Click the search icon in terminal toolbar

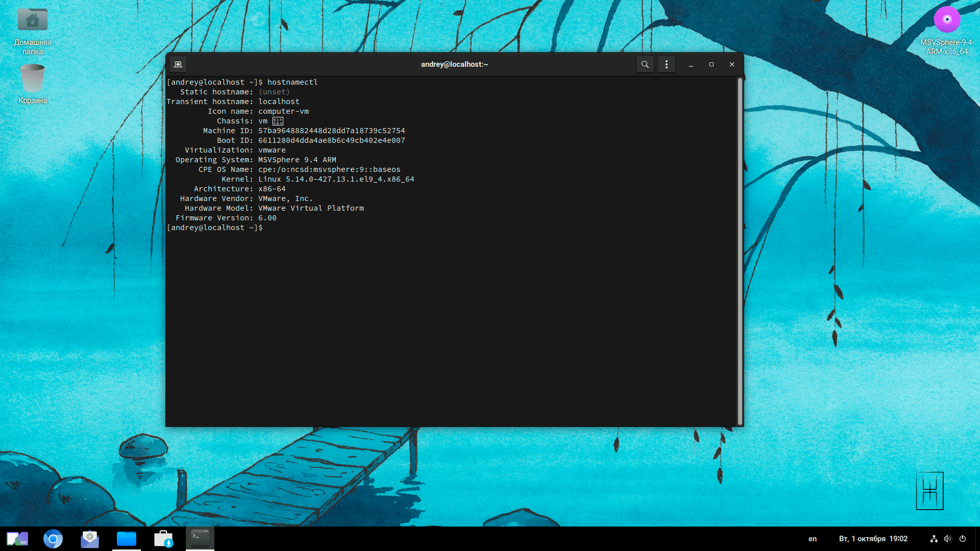tap(644, 64)
